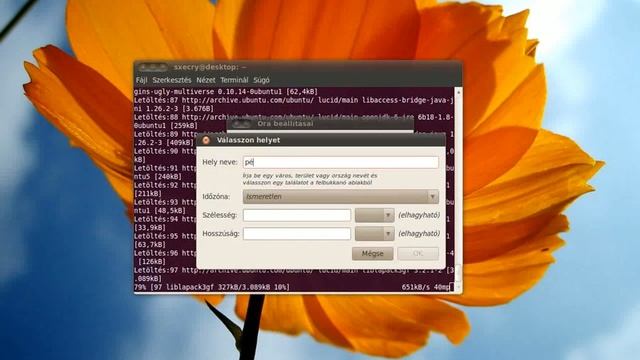This screenshot has height=360, width=640.
Task: Click the terminal line Letöltés:87
Action: coord(294,100)
